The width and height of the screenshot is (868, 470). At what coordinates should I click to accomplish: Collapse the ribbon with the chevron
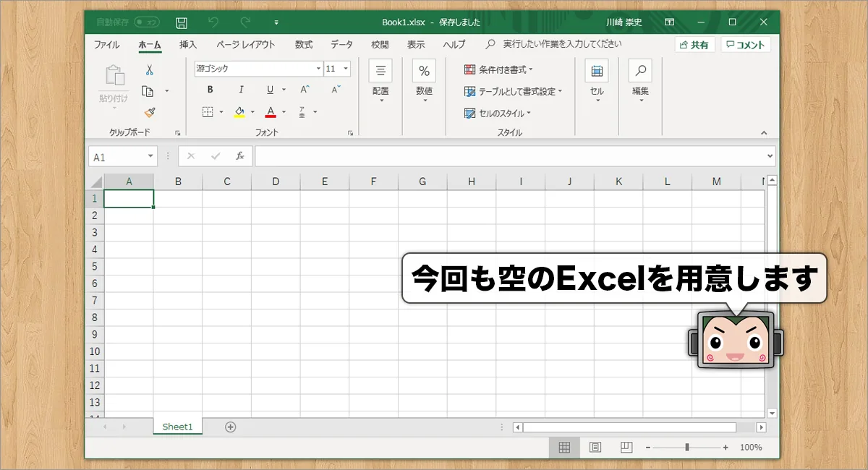pos(764,133)
